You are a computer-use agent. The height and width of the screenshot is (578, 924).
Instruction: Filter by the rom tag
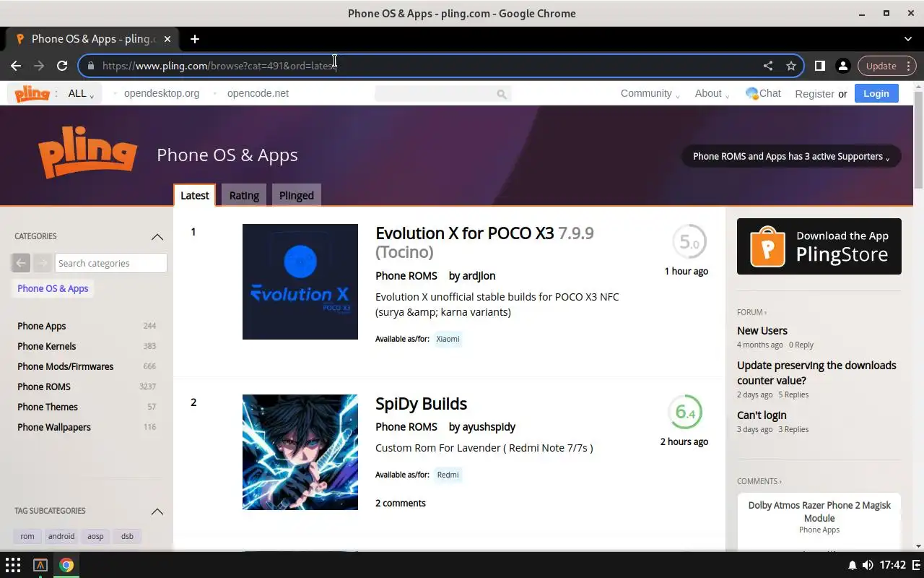click(27, 536)
